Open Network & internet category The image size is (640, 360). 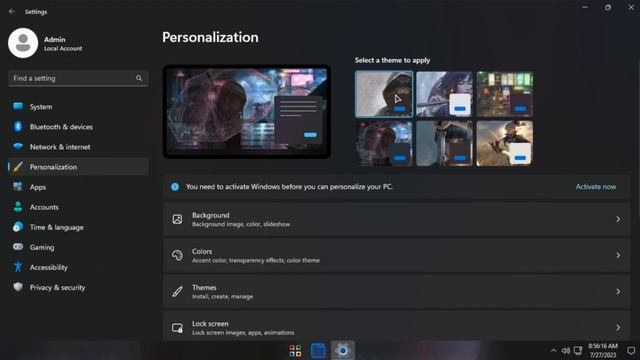click(78, 147)
